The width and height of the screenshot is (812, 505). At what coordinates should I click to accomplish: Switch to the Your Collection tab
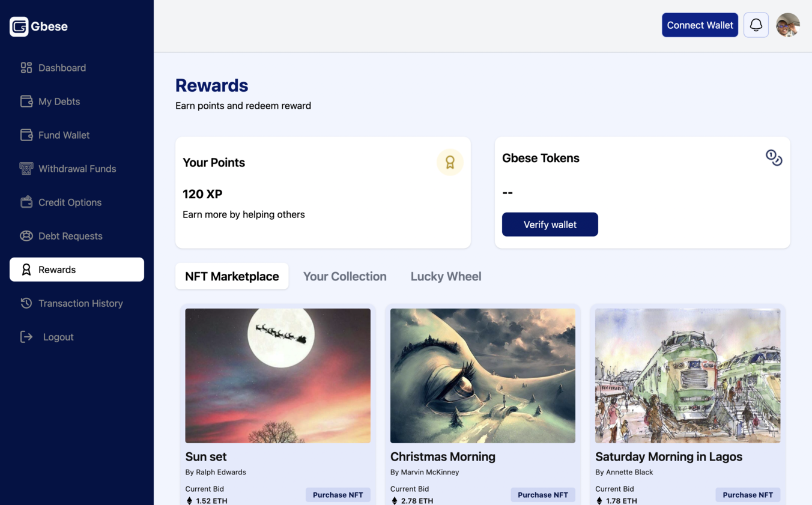coord(345,276)
